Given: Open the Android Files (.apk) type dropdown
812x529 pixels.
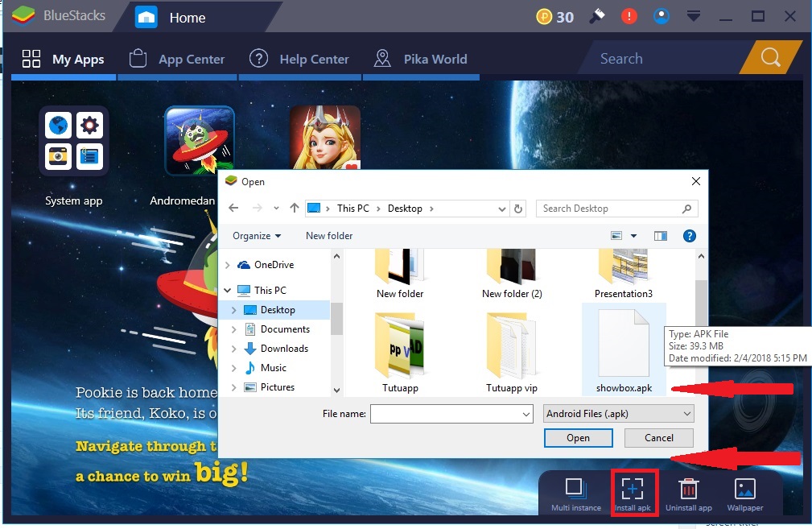Looking at the screenshot, I should tap(618, 414).
